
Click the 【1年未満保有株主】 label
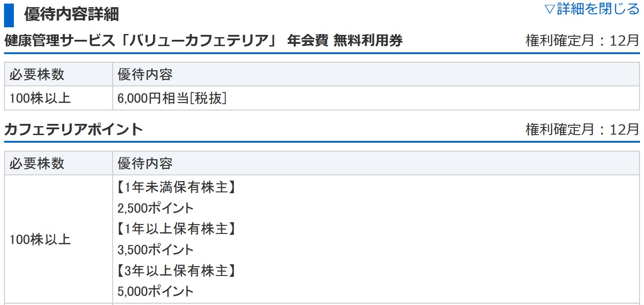[x=176, y=187]
